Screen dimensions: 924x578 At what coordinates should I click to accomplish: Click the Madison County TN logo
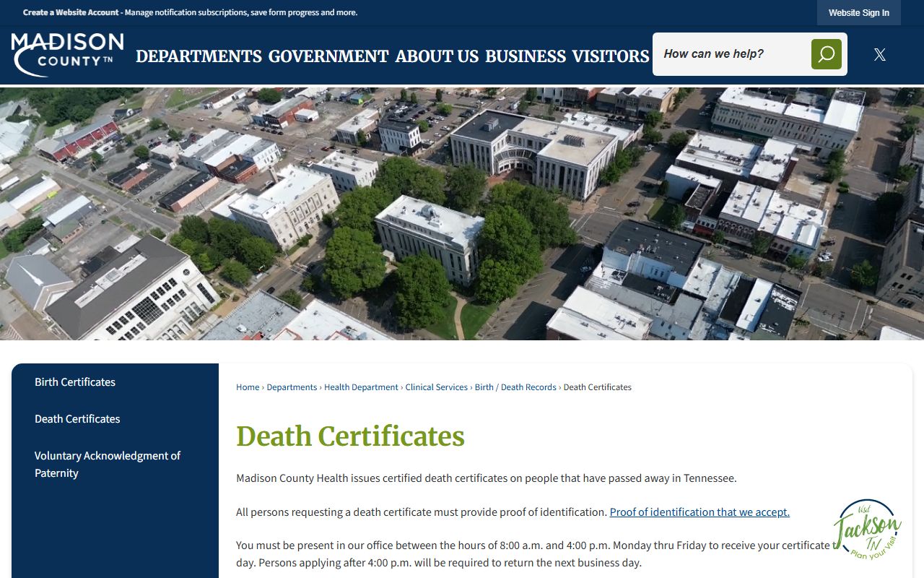(67, 55)
